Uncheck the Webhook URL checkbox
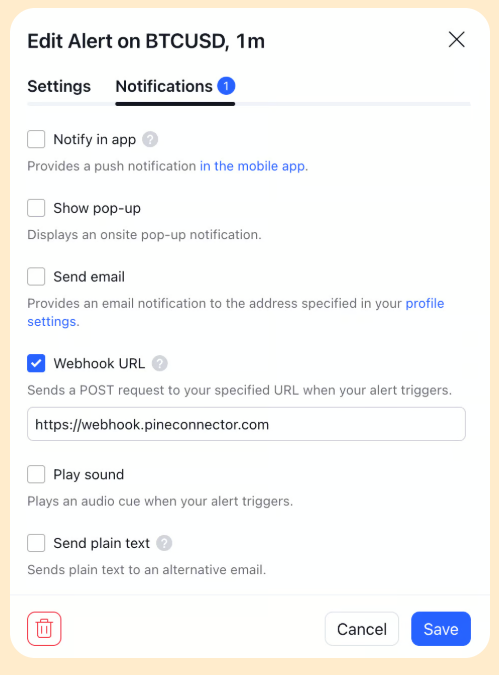499x675 pixels. tap(36, 363)
